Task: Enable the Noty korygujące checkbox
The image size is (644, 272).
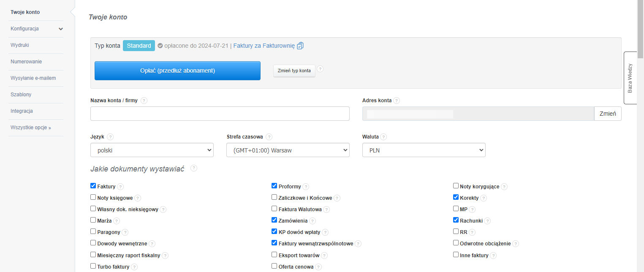Action: (x=456, y=186)
